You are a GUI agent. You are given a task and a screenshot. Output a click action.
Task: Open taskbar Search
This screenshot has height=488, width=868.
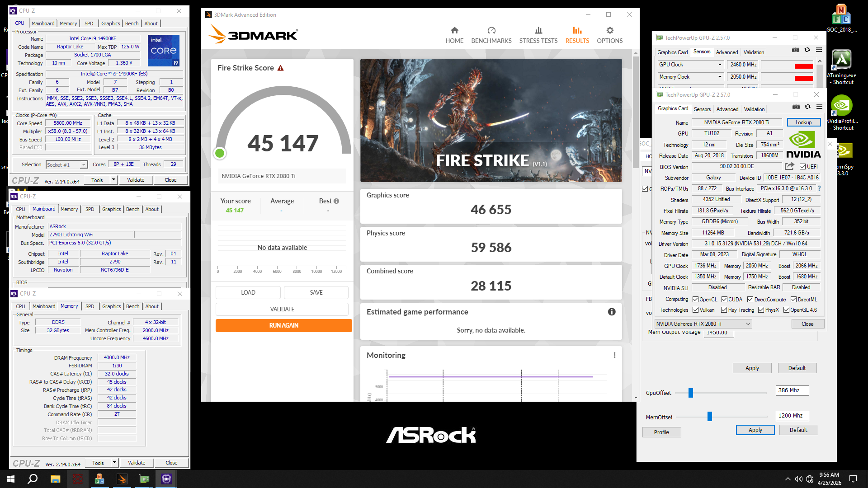coord(33,479)
